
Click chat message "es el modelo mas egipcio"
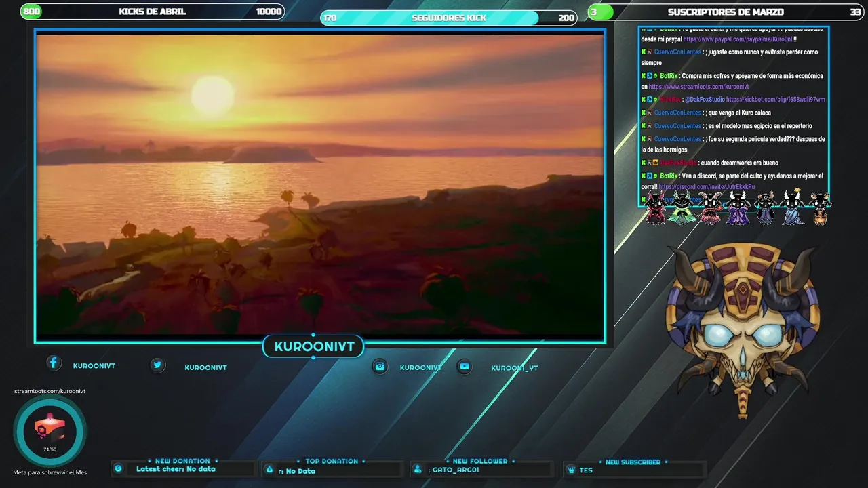pyautogui.click(x=759, y=126)
